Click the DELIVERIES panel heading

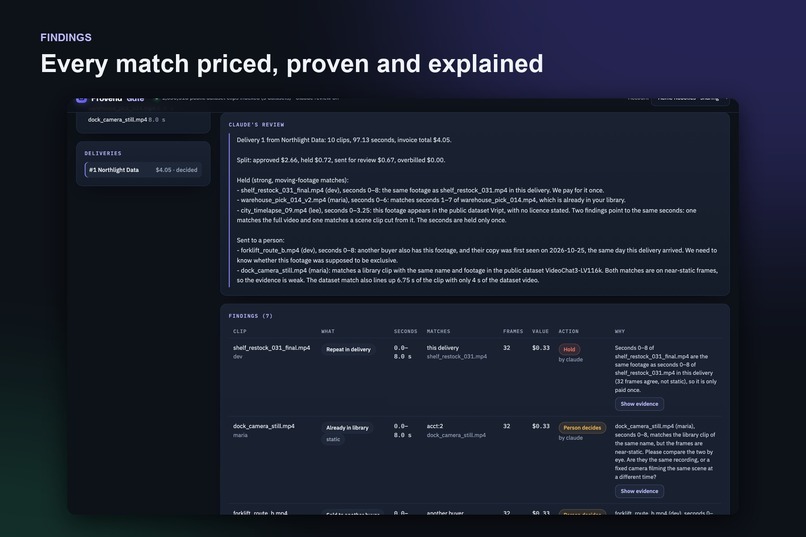(103, 154)
